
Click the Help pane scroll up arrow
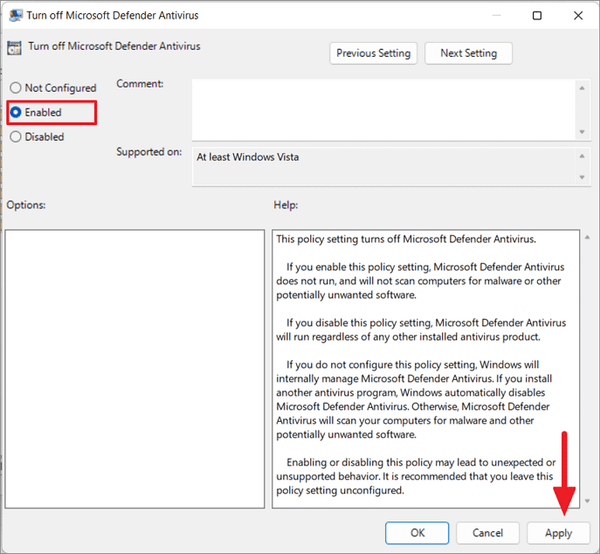click(x=587, y=238)
